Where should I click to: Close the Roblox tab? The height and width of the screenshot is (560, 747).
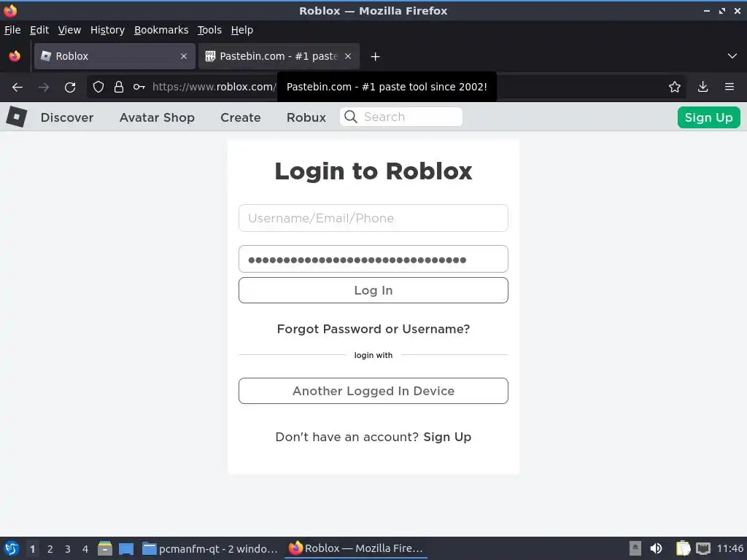pyautogui.click(x=184, y=56)
